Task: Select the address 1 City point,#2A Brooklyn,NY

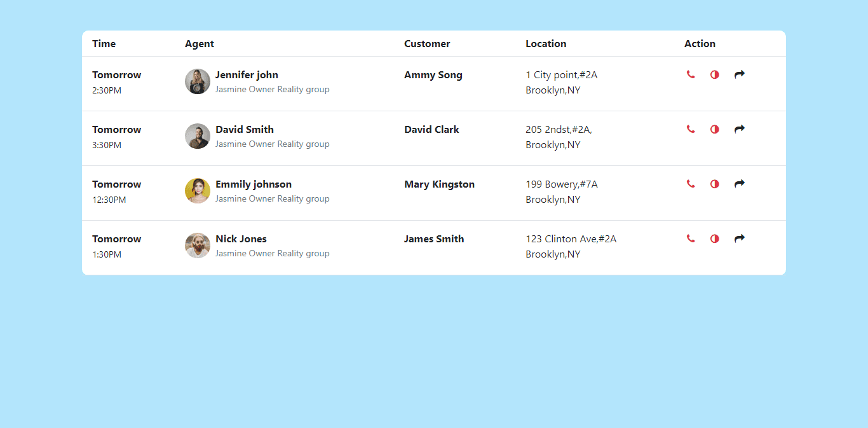Action: (561, 82)
